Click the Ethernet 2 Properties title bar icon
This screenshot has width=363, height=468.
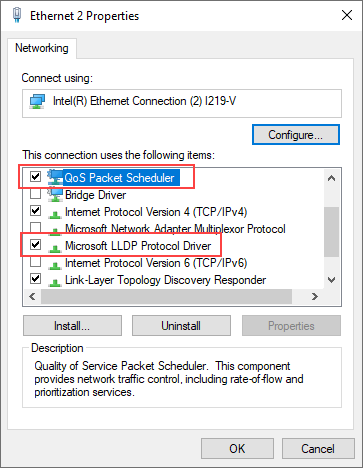pos(17,15)
